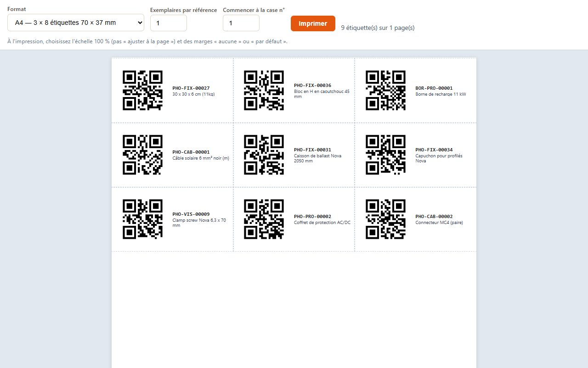Click 'Clamp screw Nova 6,3 x 70 mm'
The image size is (588, 368).
tap(199, 223)
